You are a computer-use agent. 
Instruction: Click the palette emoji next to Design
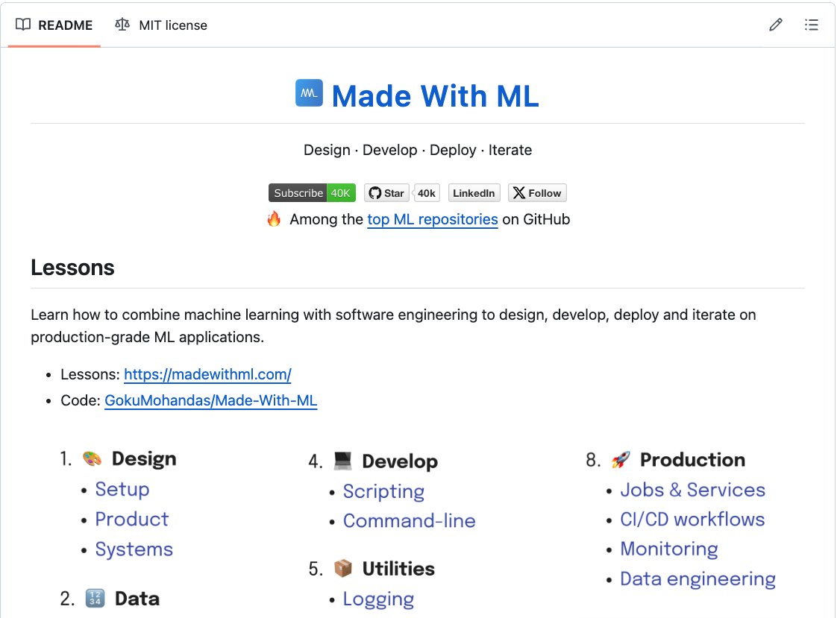point(93,459)
